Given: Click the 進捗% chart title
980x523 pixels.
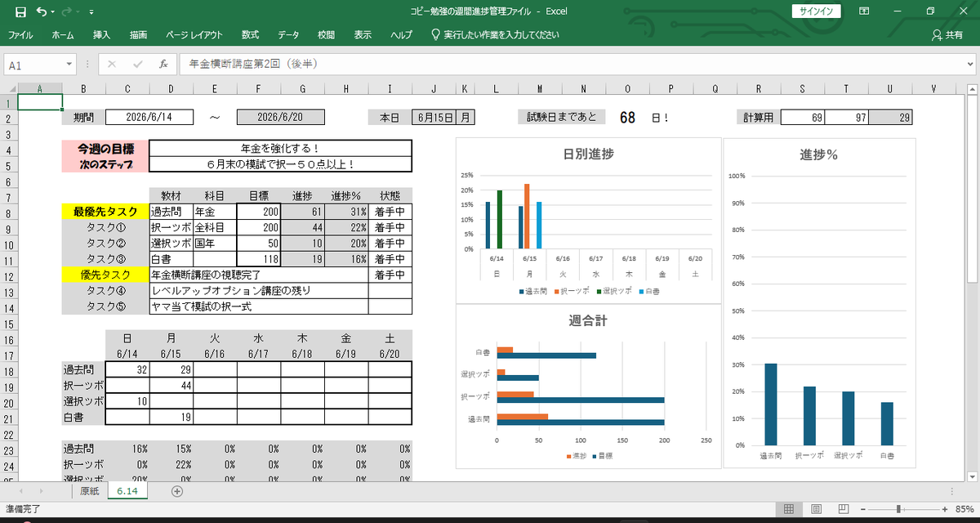Looking at the screenshot, I should coord(819,154).
